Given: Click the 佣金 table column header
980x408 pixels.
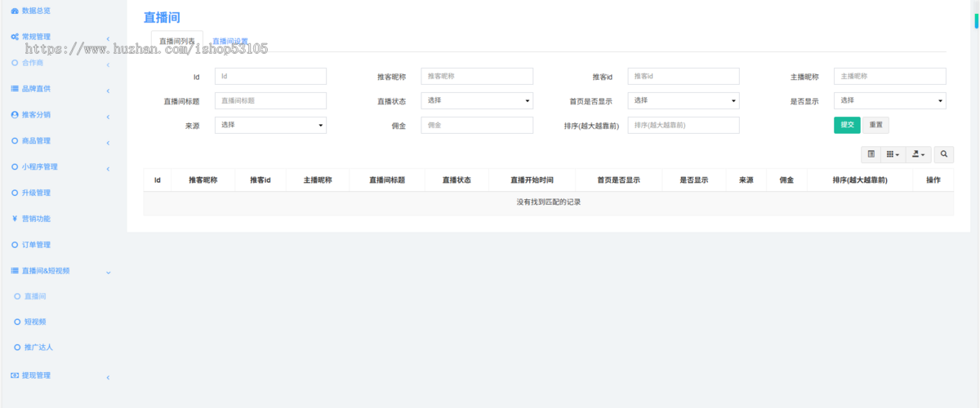Looking at the screenshot, I should 786,180.
